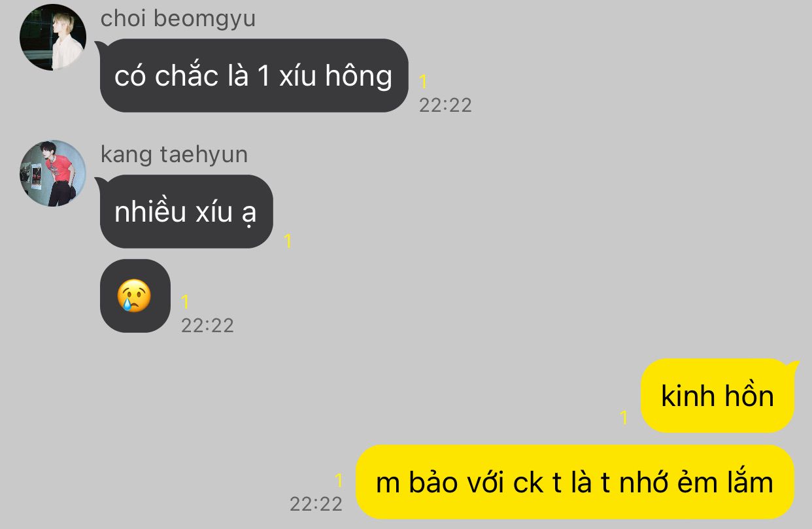Tap the 22:22 timestamp under crying emoji
Image resolution: width=812 pixels, height=529 pixels.
coord(207,326)
